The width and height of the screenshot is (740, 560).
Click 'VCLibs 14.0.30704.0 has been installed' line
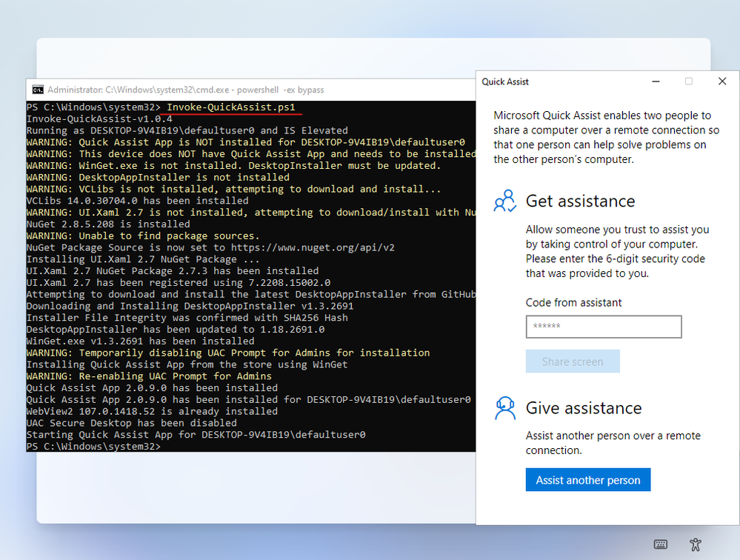point(137,201)
